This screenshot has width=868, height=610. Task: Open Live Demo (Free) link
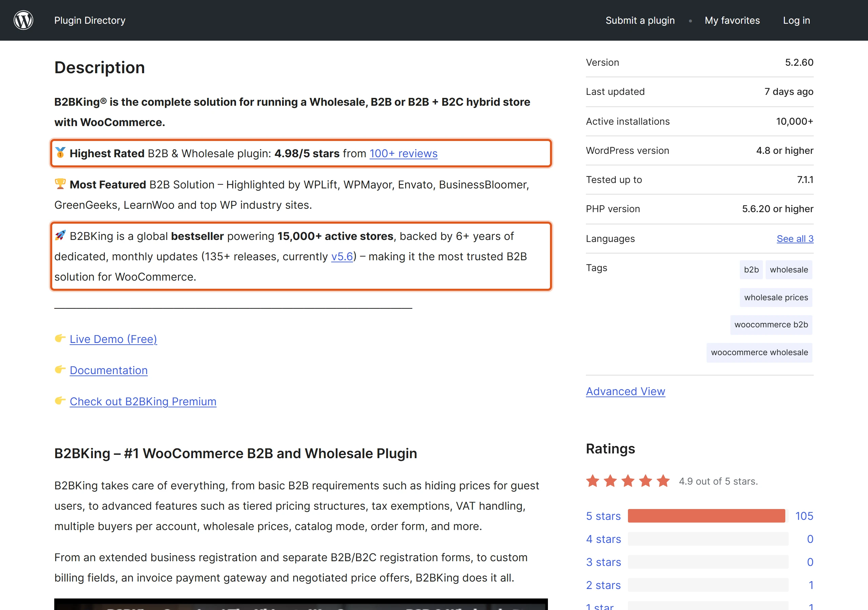[113, 339]
